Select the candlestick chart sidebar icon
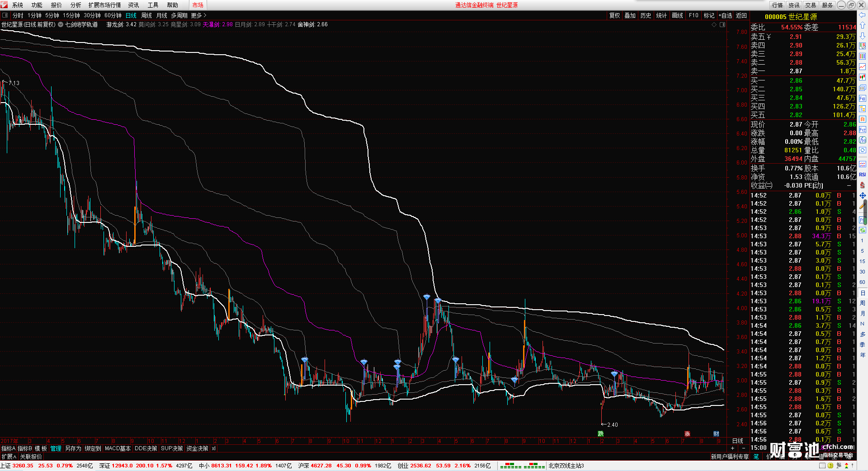Image resolution: width=868 pixels, height=471 pixels. click(863, 77)
